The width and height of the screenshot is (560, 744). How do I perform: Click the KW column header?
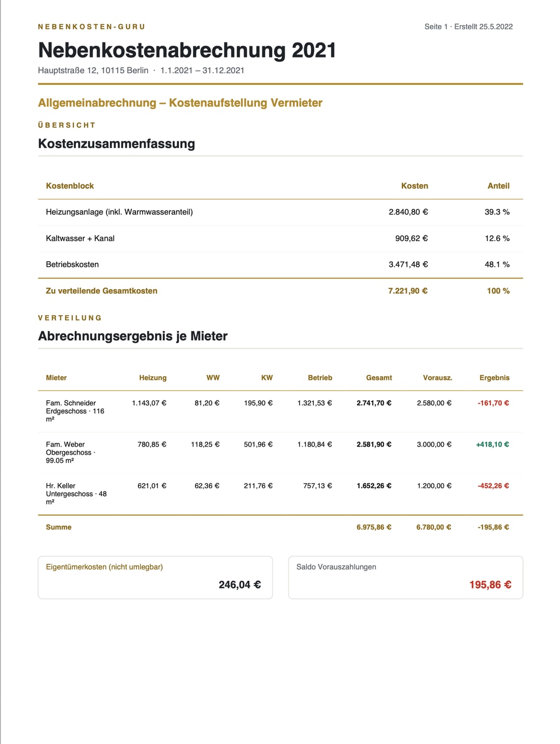[267, 378]
